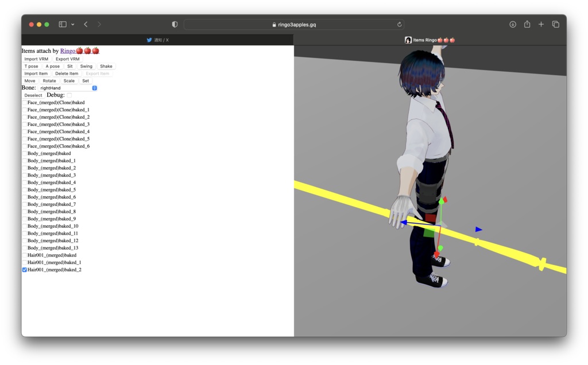The image size is (588, 365).
Task: Open the Bone dropdown showing rightHand
Action: pos(68,88)
